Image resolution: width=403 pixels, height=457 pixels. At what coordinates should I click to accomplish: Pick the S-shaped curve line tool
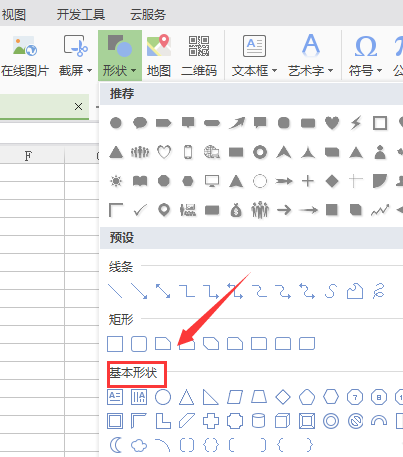click(331, 291)
